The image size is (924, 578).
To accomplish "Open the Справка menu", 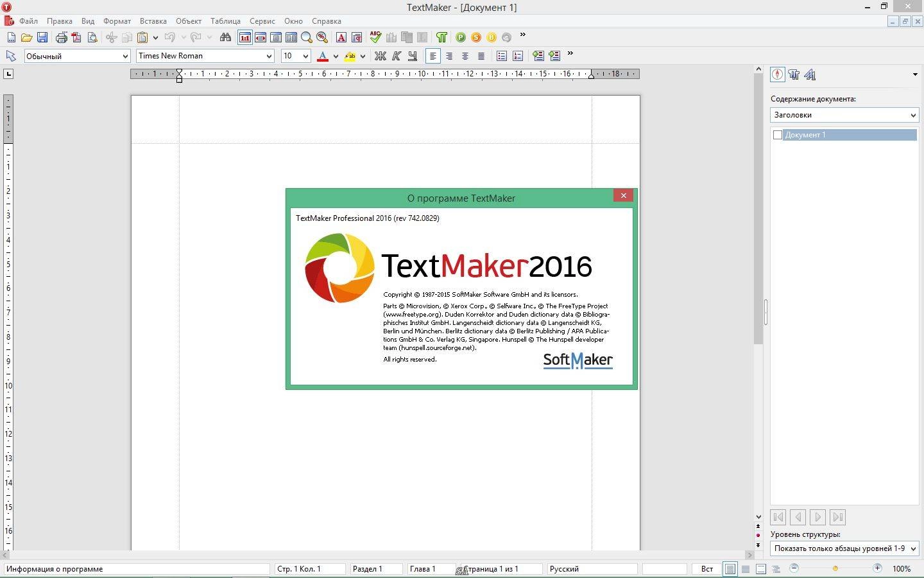I will pos(327,21).
